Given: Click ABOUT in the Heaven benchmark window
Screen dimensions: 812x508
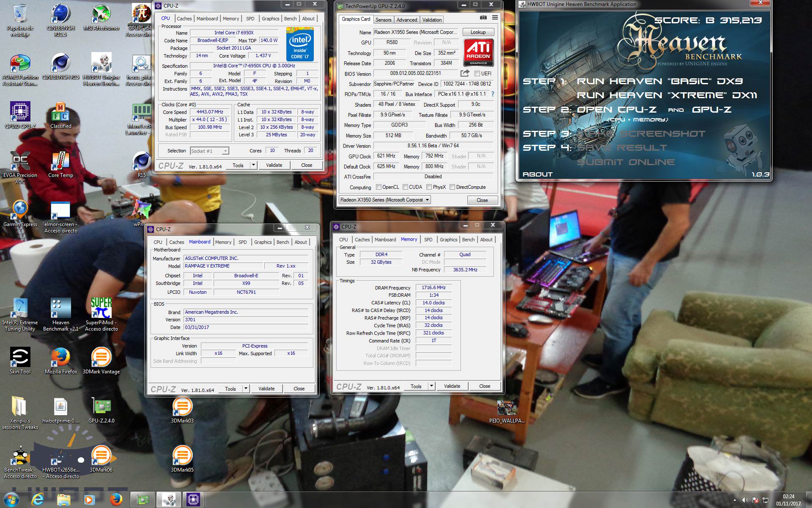Looking at the screenshot, I should coord(538,174).
